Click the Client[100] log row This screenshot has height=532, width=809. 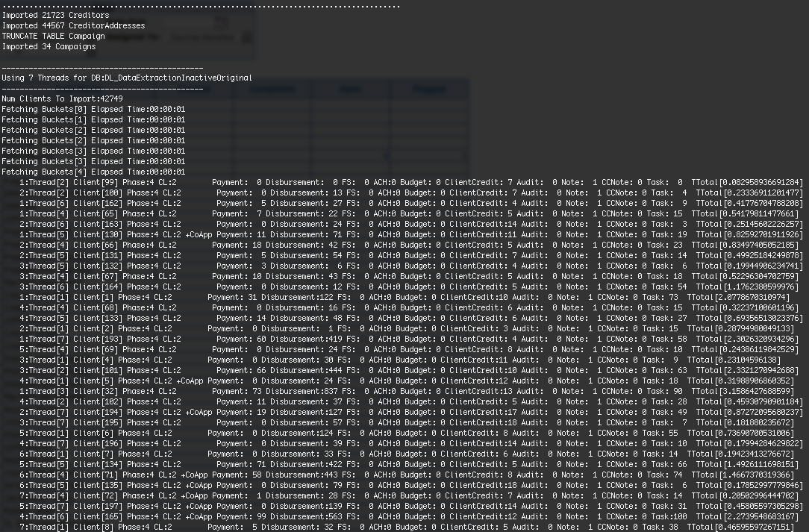click(412, 193)
